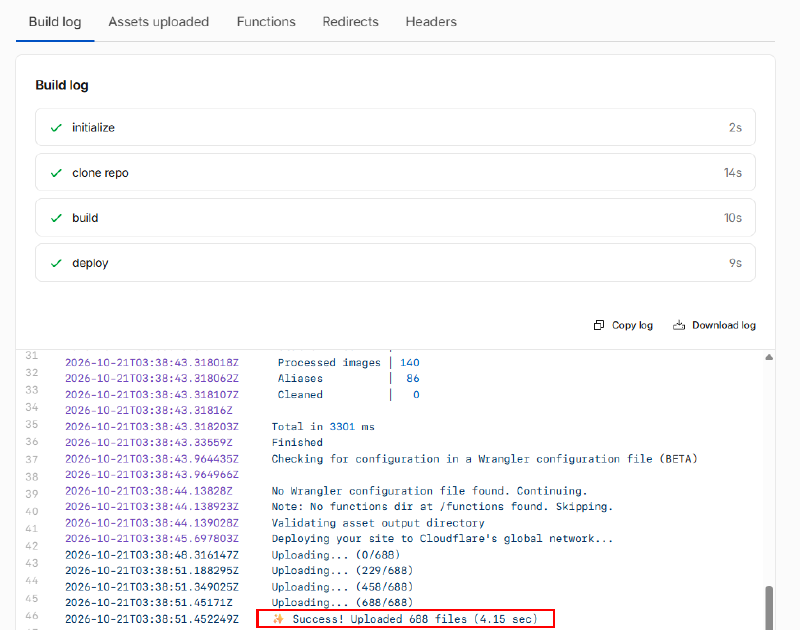800x630 pixels.
Task: Click the Download log button
Action: (x=714, y=325)
